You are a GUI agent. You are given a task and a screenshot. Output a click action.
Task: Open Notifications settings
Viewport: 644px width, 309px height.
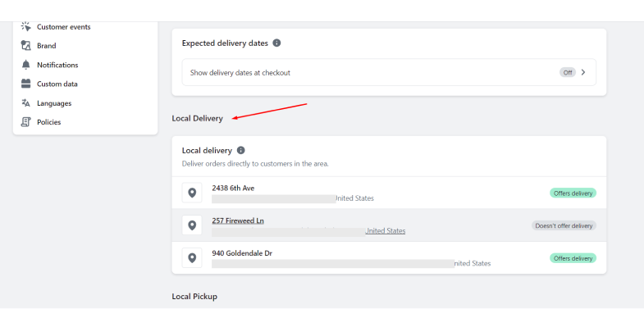[57, 65]
